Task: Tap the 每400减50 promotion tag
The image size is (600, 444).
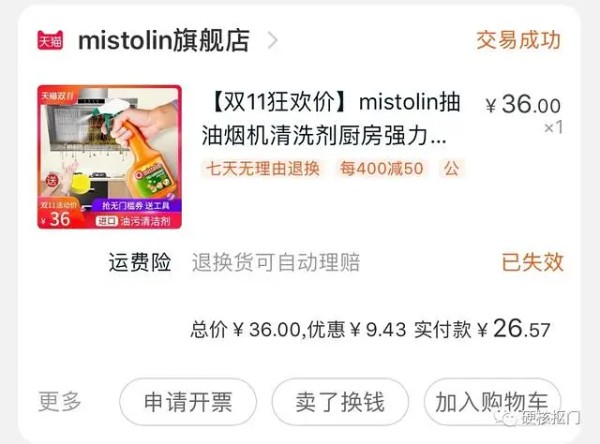Action: (x=382, y=168)
